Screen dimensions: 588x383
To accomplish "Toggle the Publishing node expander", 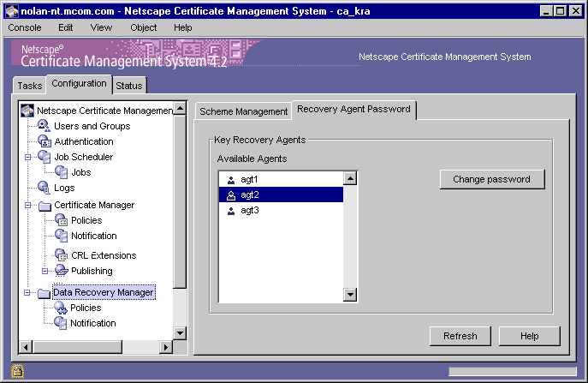I will tap(45, 271).
